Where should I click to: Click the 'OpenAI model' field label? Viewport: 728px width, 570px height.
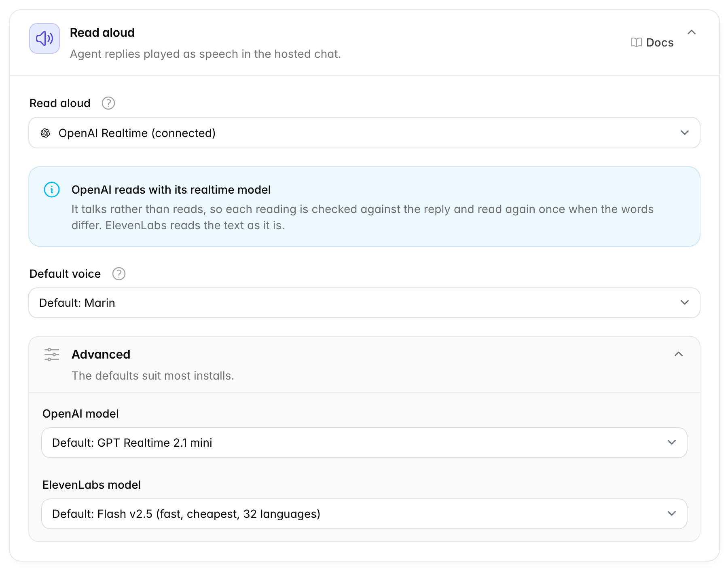pos(80,414)
